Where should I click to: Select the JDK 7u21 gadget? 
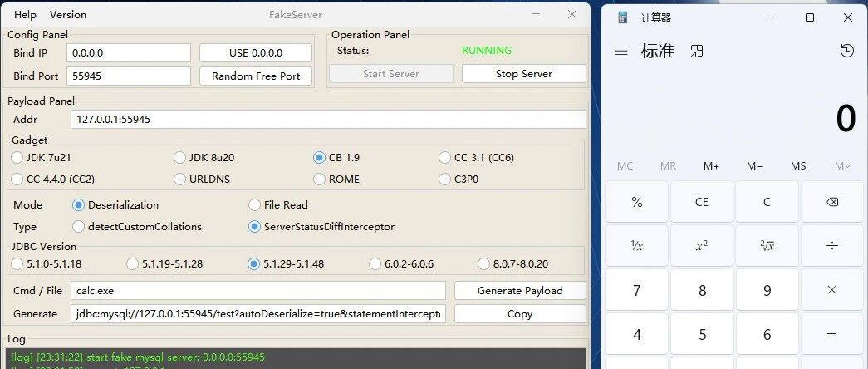pos(42,157)
